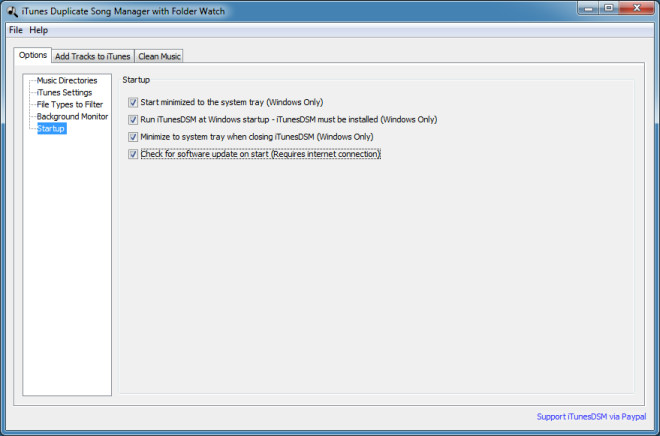Switch to the Options tab
Image resolution: width=660 pixels, height=436 pixels.
33,55
